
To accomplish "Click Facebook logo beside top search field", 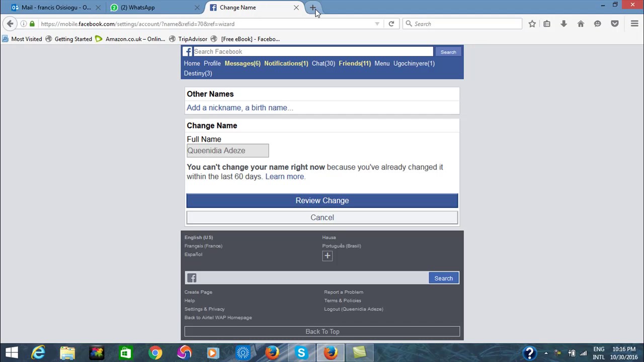I will point(187,51).
